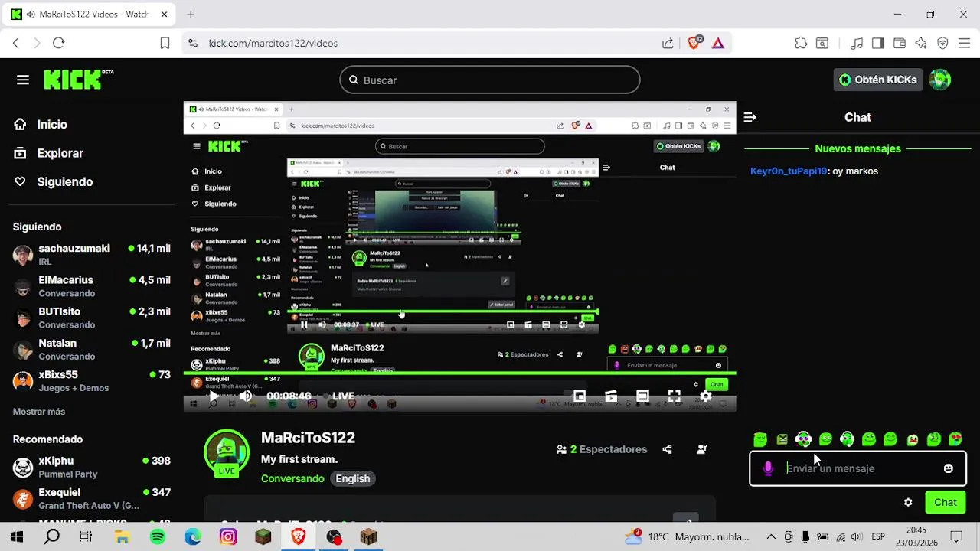Viewport: 980px width, 551px height.
Task: Open ElMacarius channel in sidebar
Action: coord(92,286)
